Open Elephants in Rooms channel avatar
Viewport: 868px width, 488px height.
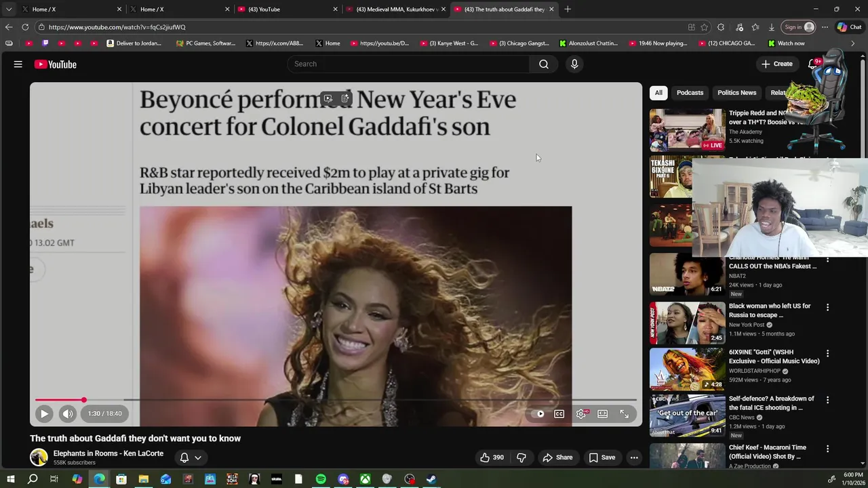point(39,457)
